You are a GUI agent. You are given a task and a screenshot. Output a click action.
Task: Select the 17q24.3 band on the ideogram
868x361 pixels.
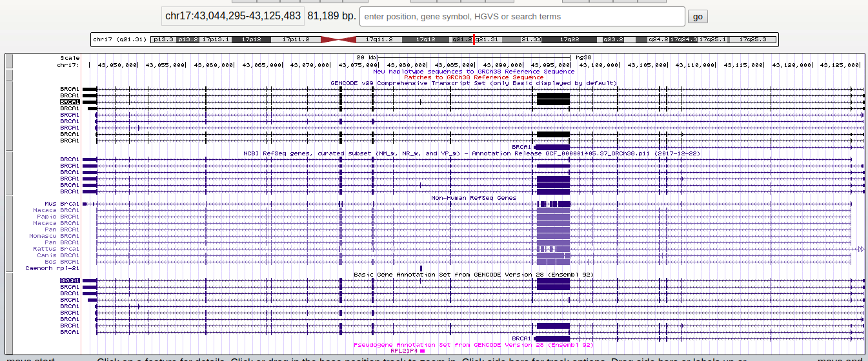683,39
